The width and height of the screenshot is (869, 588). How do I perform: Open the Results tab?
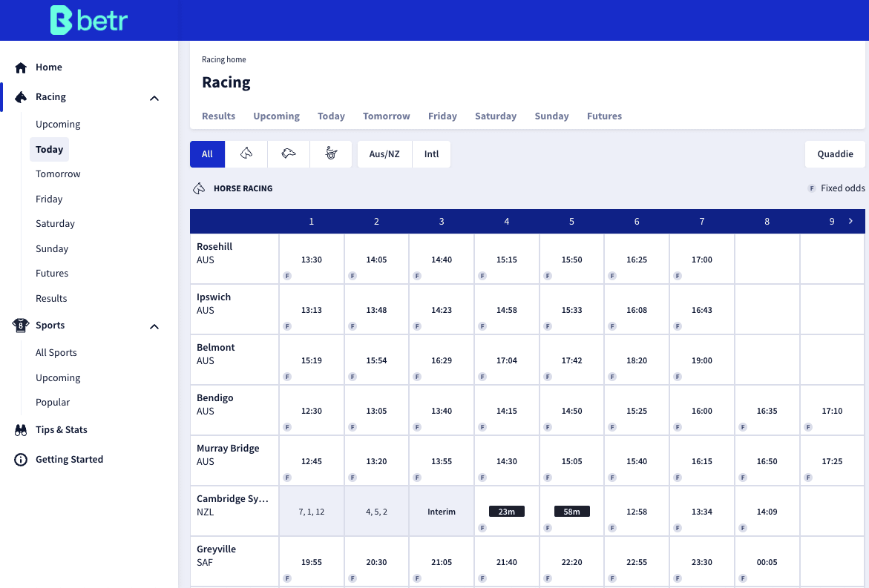[x=218, y=116]
